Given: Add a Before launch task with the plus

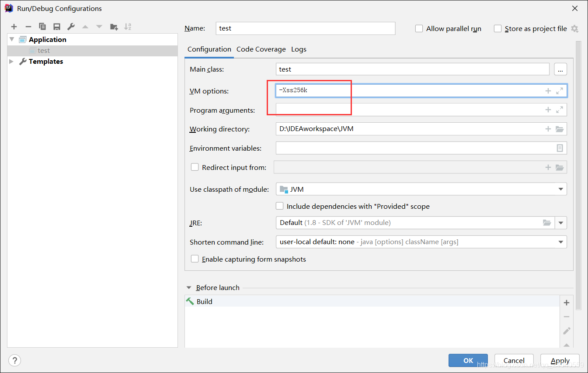Looking at the screenshot, I should click(x=567, y=303).
